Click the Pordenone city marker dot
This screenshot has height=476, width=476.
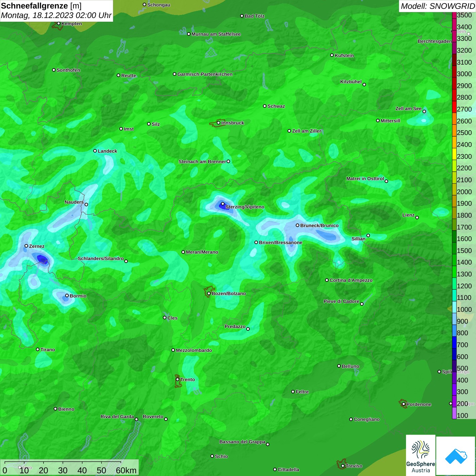(x=404, y=404)
